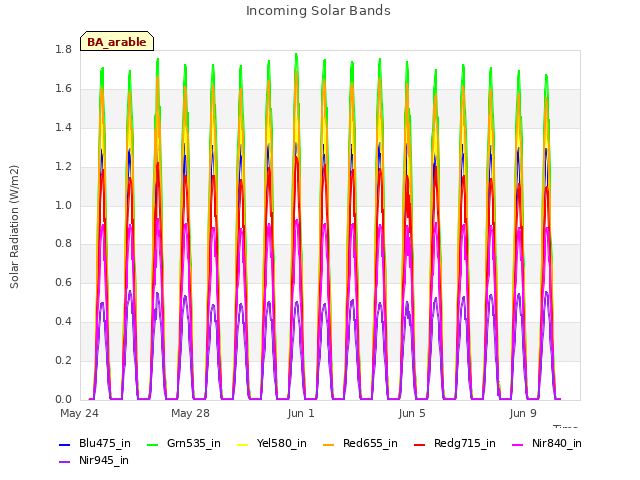
Task: Click the Jun 1 x-axis tick label
Action: click(x=301, y=413)
